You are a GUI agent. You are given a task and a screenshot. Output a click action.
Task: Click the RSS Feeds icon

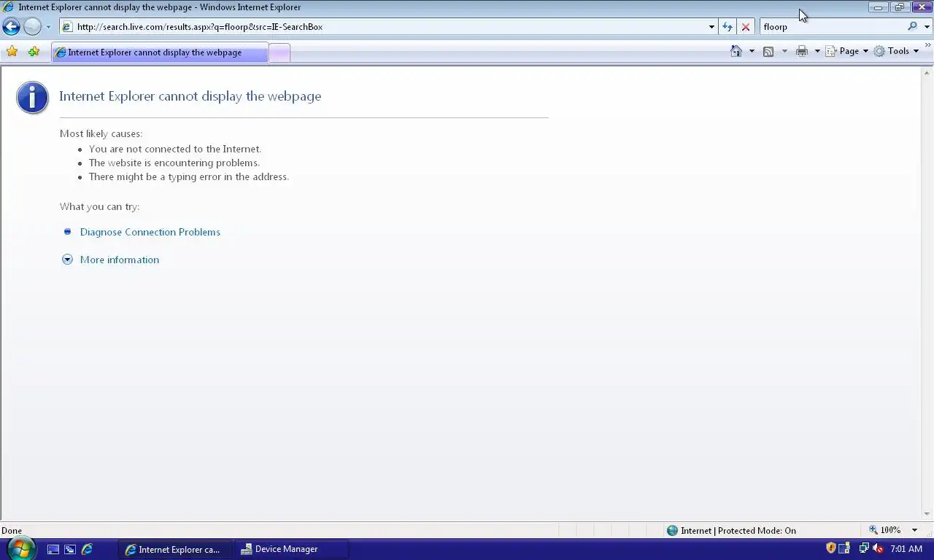coord(768,51)
